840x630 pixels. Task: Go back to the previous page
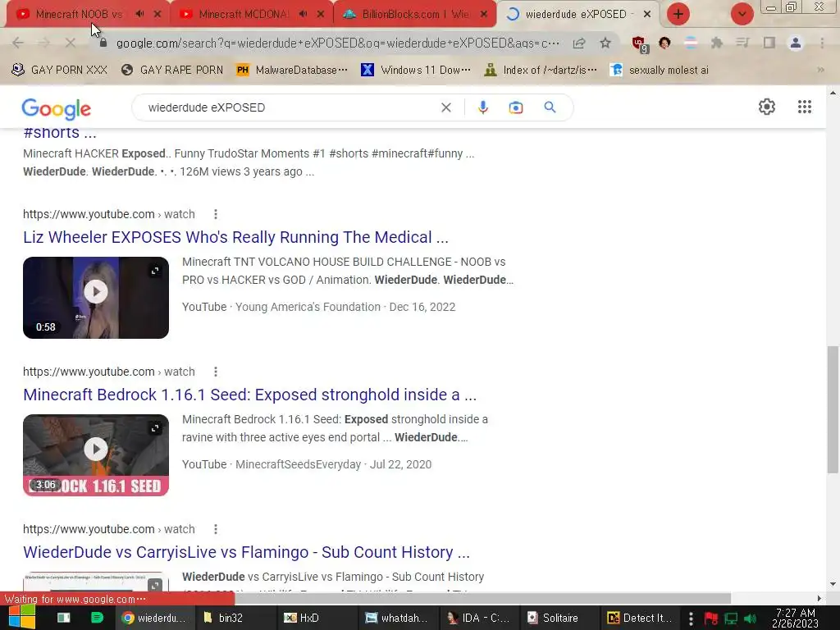[x=18, y=43]
